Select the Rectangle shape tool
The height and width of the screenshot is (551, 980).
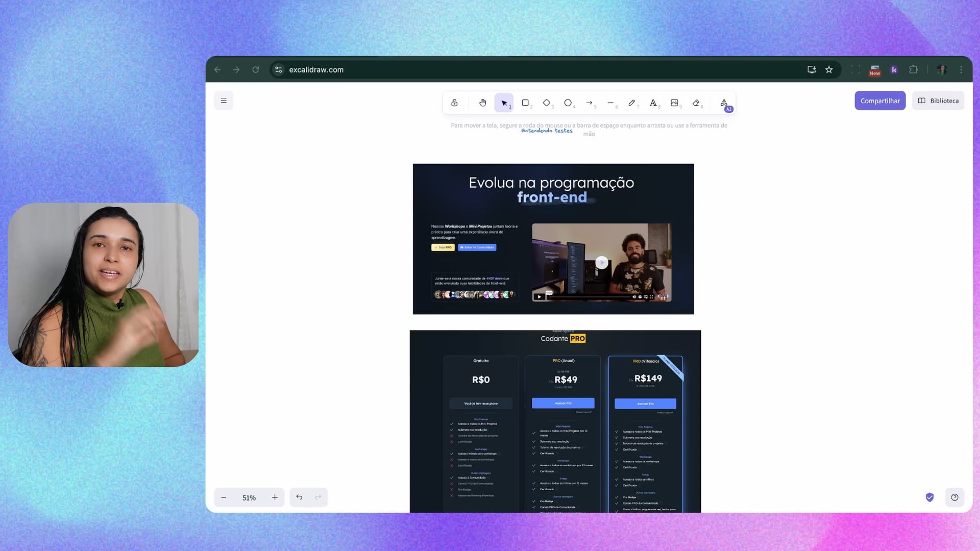525,103
